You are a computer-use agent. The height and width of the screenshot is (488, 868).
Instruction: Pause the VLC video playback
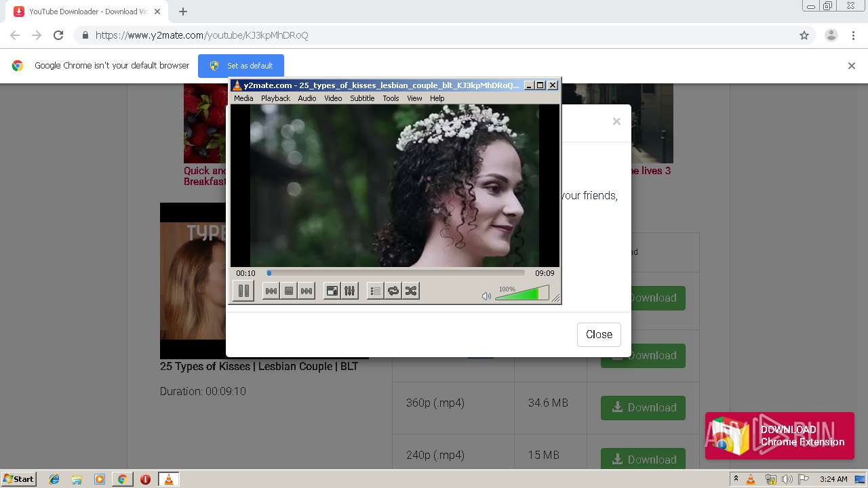click(243, 291)
